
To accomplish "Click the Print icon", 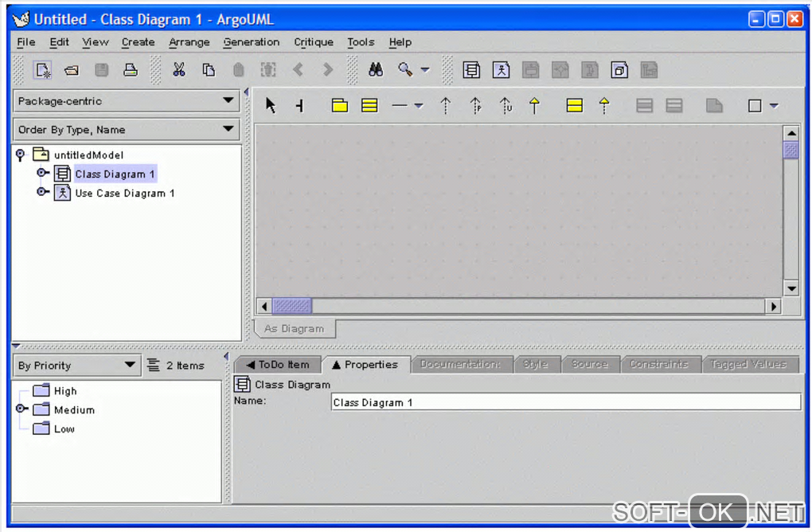I will (x=131, y=70).
